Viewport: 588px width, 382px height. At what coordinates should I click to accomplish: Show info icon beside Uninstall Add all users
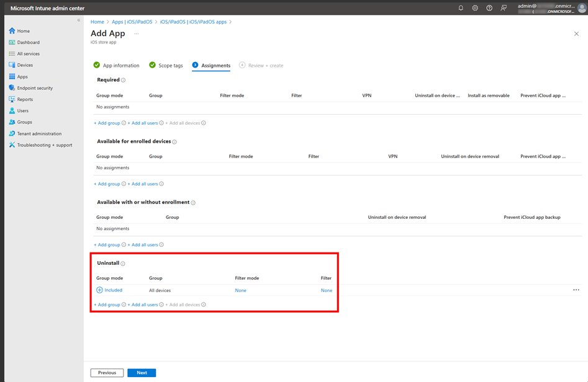pyautogui.click(x=161, y=304)
